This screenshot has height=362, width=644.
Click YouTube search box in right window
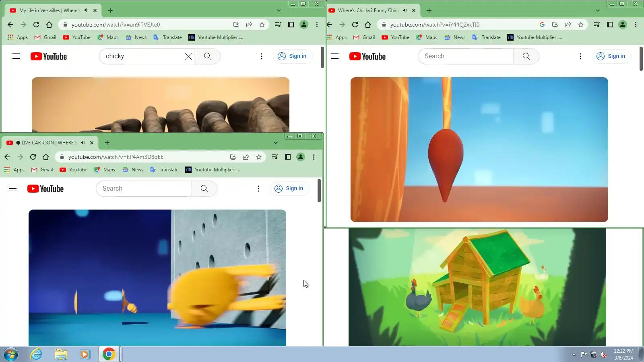click(x=466, y=56)
